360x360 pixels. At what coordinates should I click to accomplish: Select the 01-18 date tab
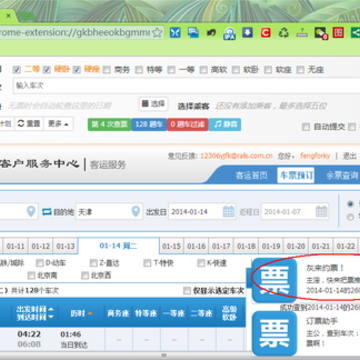(246, 246)
